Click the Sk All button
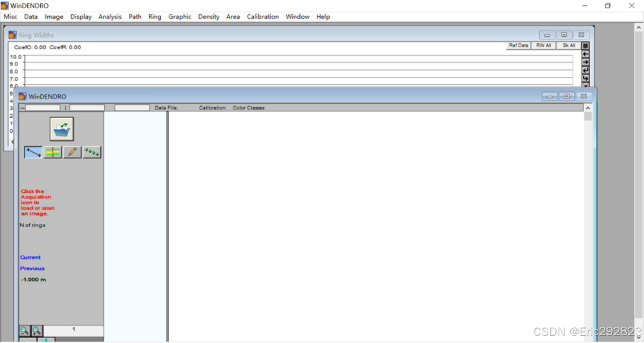 coord(568,46)
